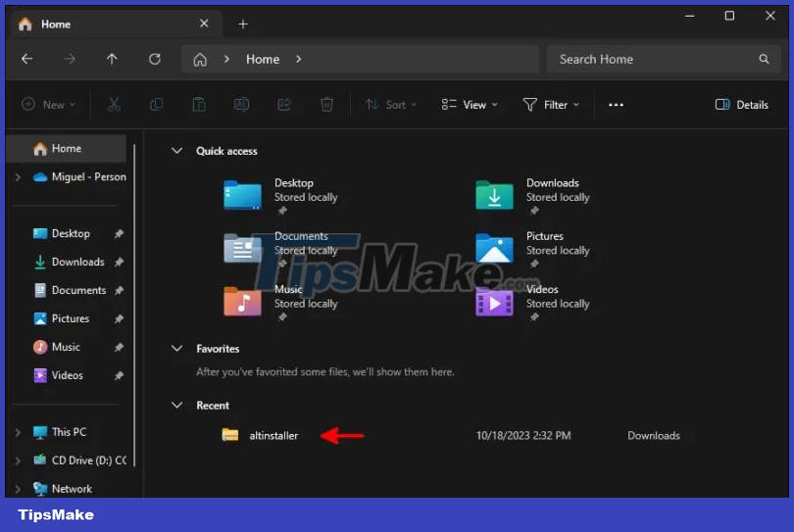The image size is (794, 532).
Task: Click chevron before Home breadcrumb
Action: (226, 59)
